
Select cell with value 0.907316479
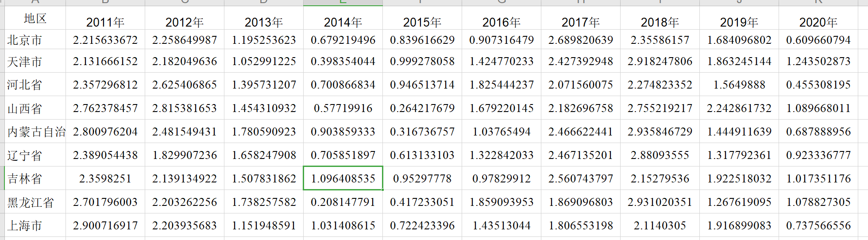point(502,40)
